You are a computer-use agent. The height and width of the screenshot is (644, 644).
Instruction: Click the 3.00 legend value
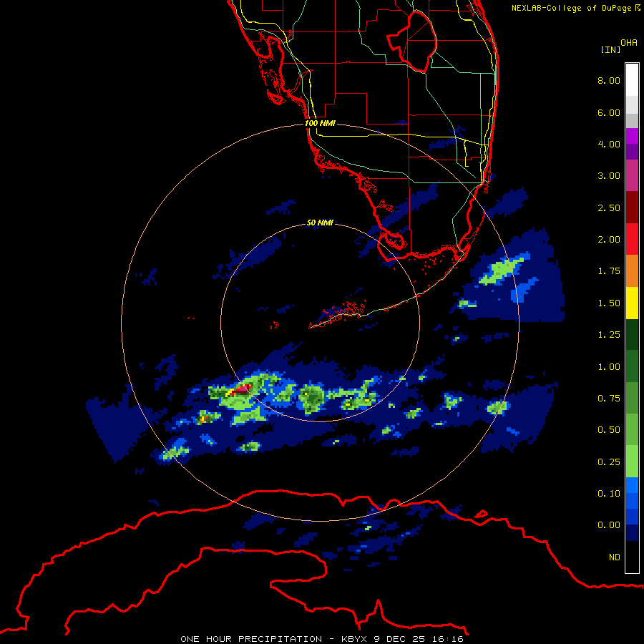(609, 176)
